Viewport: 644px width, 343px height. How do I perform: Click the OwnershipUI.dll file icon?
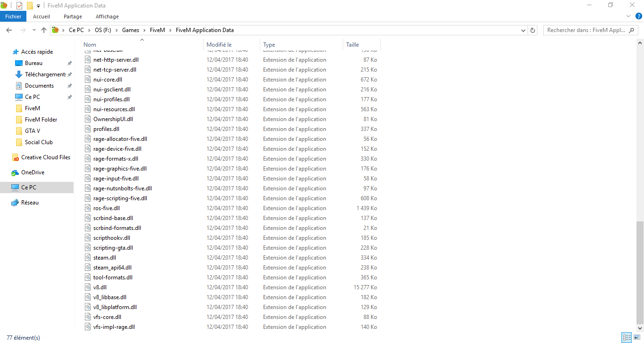[87, 119]
